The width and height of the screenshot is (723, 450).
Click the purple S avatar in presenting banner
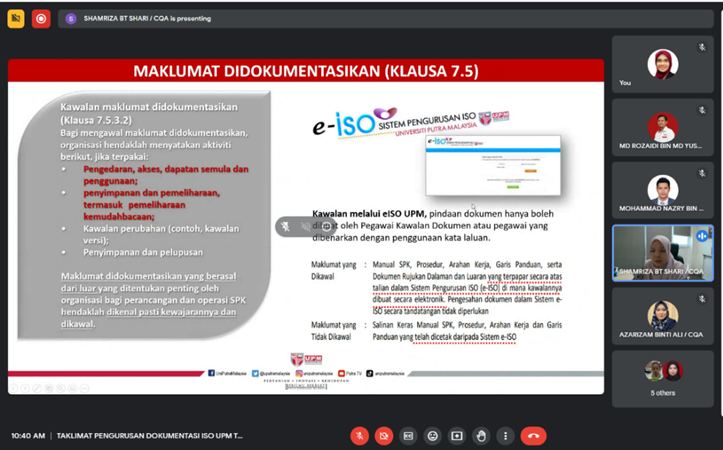(71, 19)
